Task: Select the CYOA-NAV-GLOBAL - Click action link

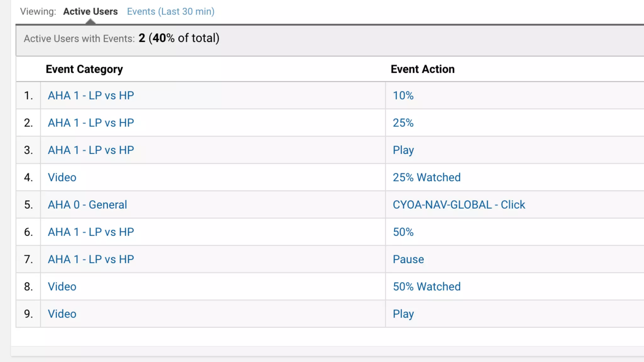Action: click(459, 205)
